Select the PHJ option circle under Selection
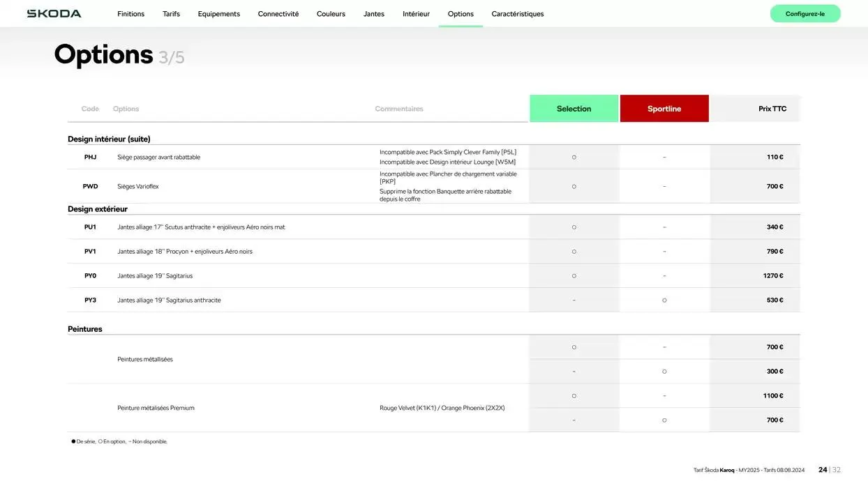The height and width of the screenshot is (488, 868). point(574,157)
